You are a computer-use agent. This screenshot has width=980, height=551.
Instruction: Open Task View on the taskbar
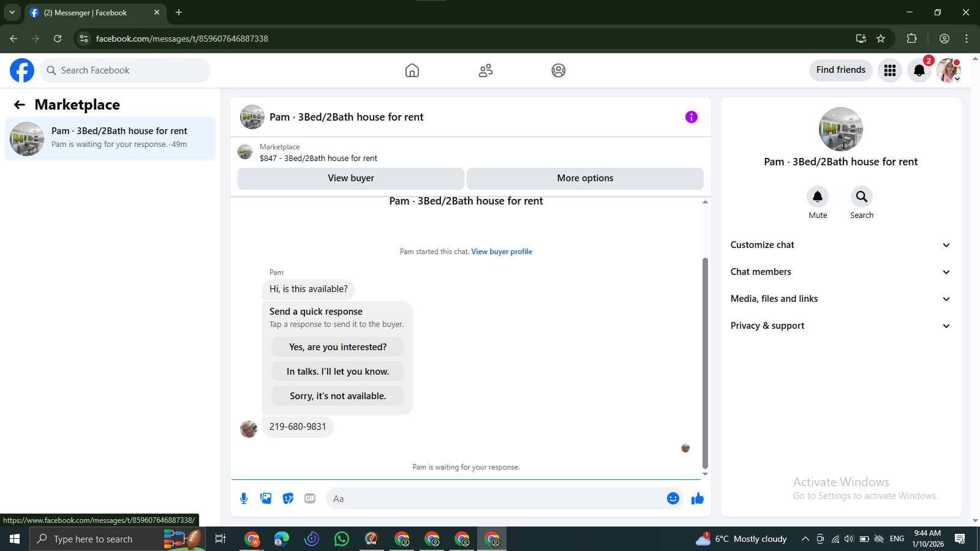click(x=221, y=539)
